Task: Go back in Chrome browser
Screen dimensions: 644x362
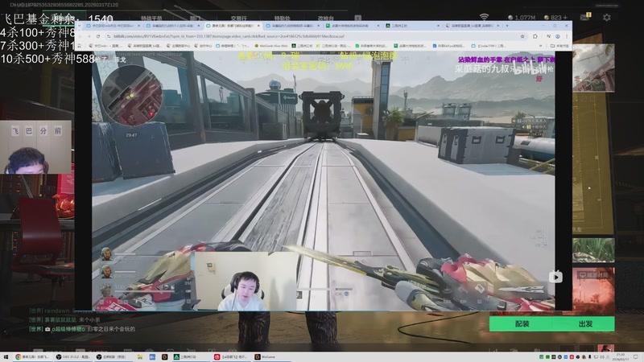Action: pyautogui.click(x=80, y=36)
